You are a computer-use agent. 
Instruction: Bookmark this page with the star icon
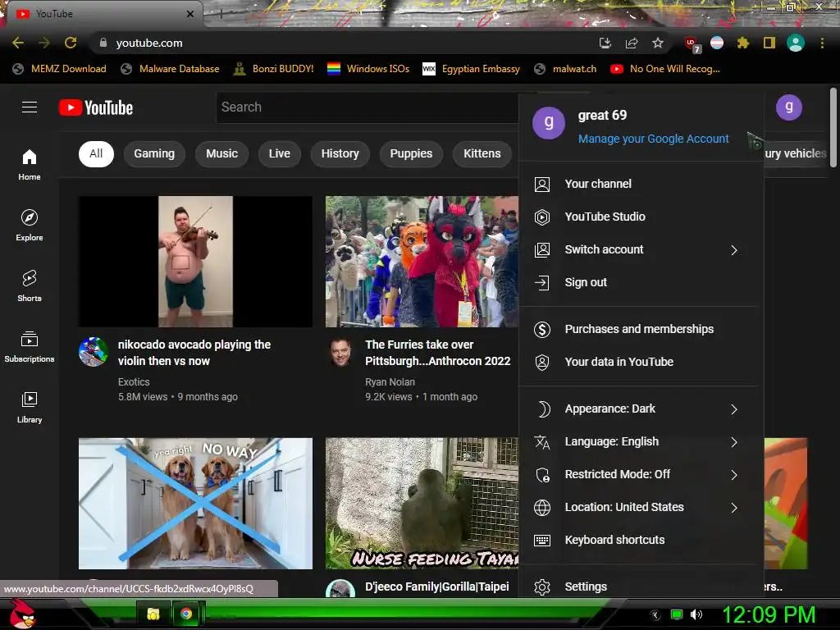658,43
